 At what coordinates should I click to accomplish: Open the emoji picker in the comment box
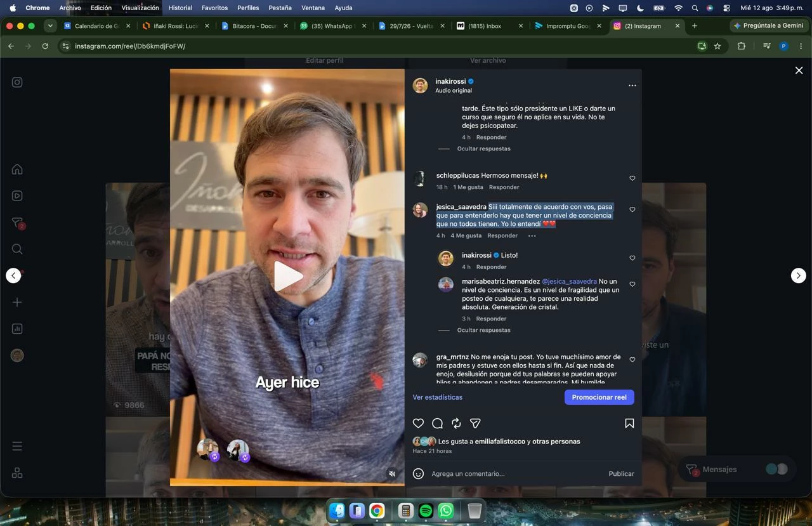click(x=418, y=473)
